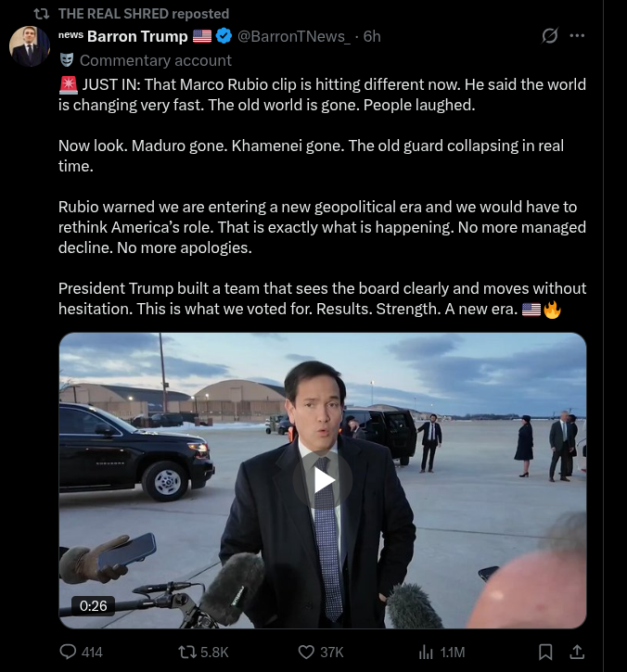Visit THE REAL SHRED reposted link
The width and height of the screenshot is (627, 672).
(143, 14)
